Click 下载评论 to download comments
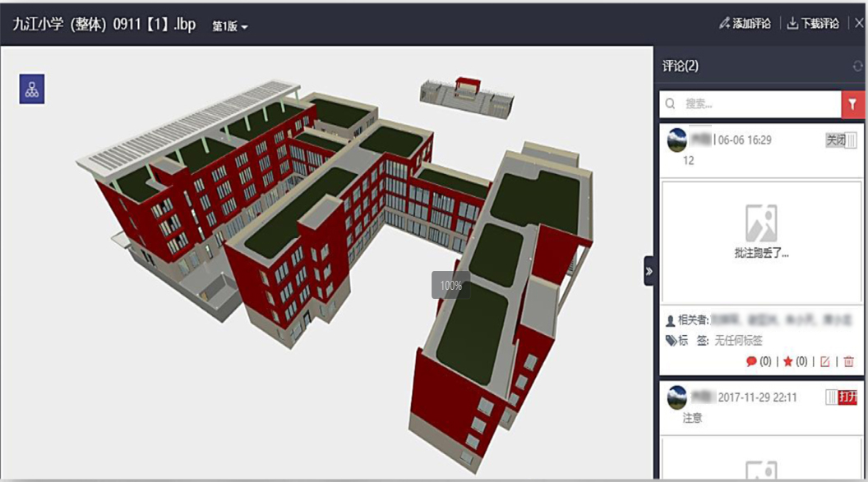 pos(813,24)
